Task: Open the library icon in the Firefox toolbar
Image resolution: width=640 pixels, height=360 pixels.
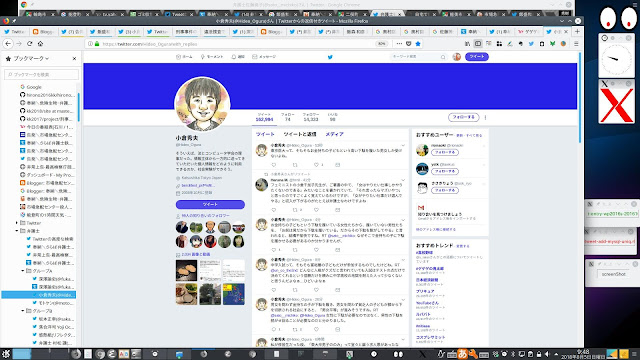Action: point(467,44)
